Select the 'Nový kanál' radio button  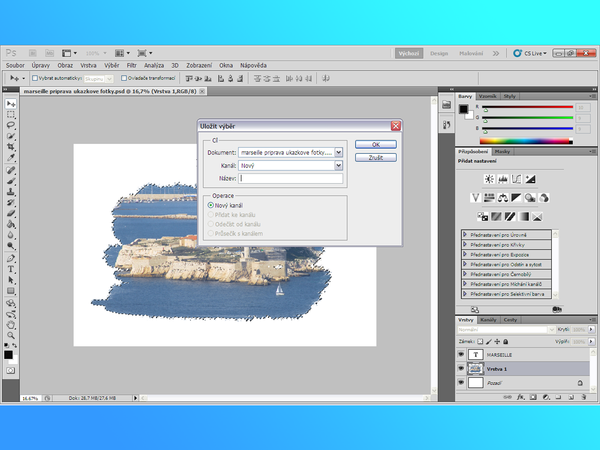[x=210, y=205]
